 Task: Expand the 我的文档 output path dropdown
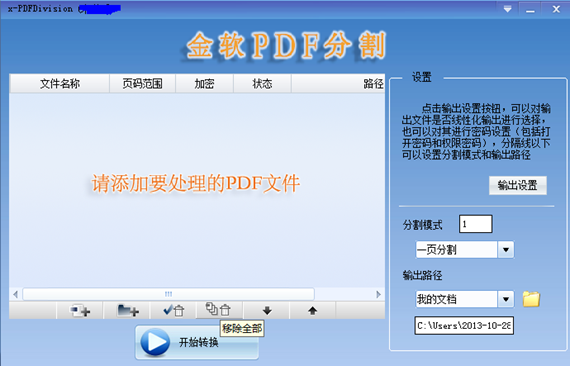pyautogui.click(x=506, y=299)
